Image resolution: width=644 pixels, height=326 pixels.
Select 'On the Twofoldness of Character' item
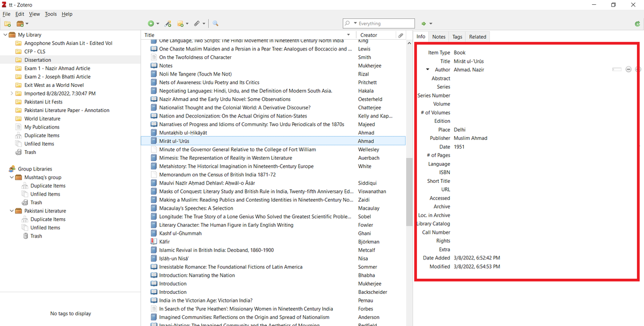point(195,57)
